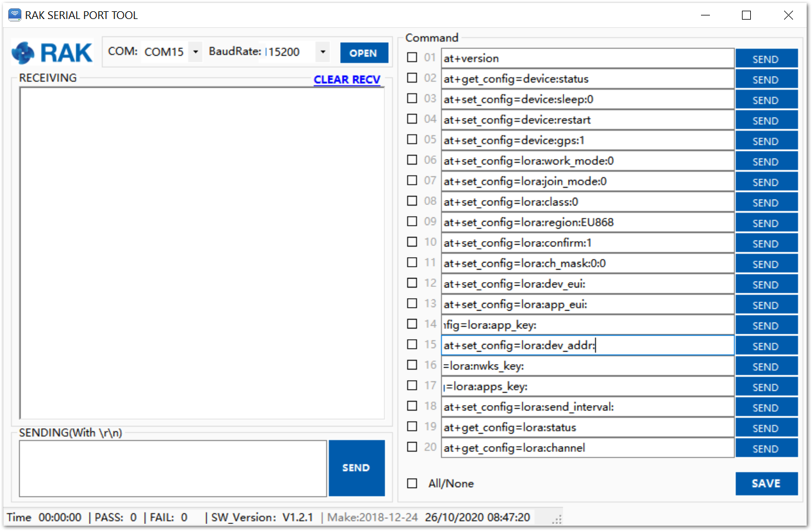Image resolution: width=812 pixels, height=531 pixels.
Task: Maximize the RAK Serial Port Tool window
Action: 746,15
